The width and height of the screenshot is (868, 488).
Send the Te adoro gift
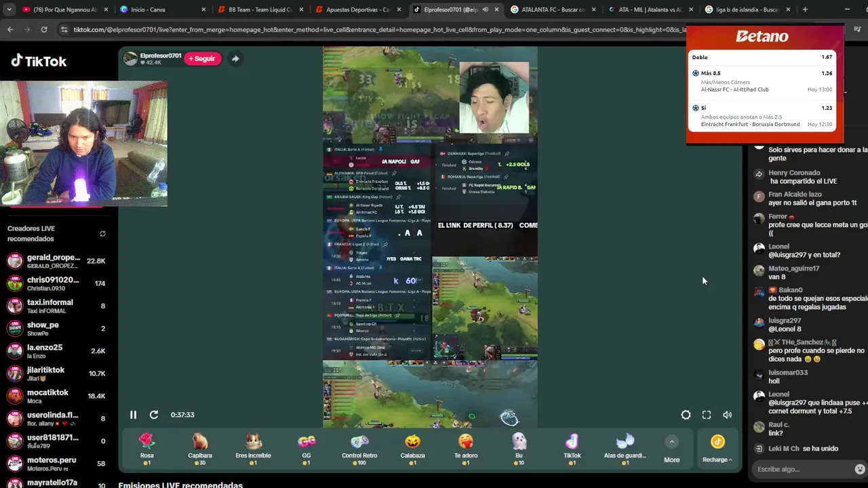tap(466, 449)
